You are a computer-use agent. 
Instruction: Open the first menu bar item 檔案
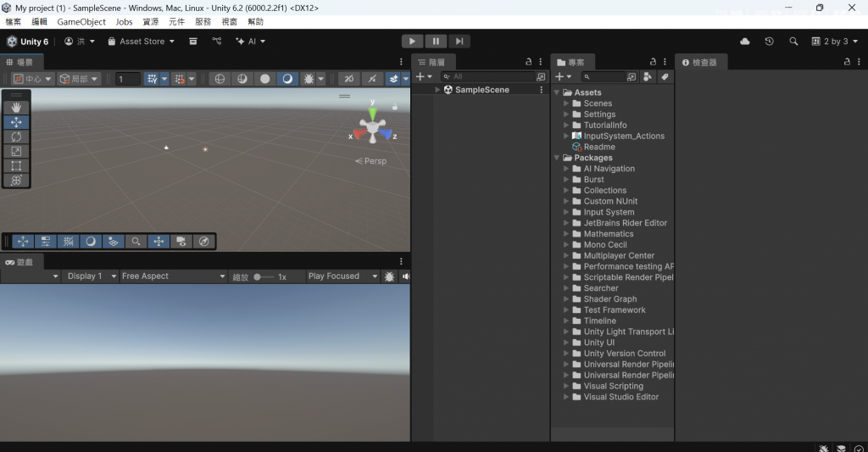14,22
